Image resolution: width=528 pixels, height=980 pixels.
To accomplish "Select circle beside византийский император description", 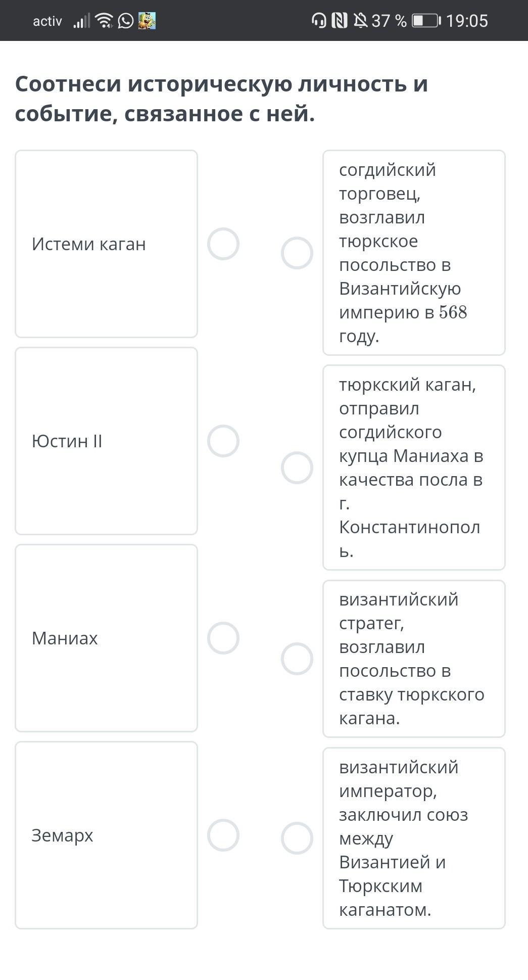I will 297,838.
